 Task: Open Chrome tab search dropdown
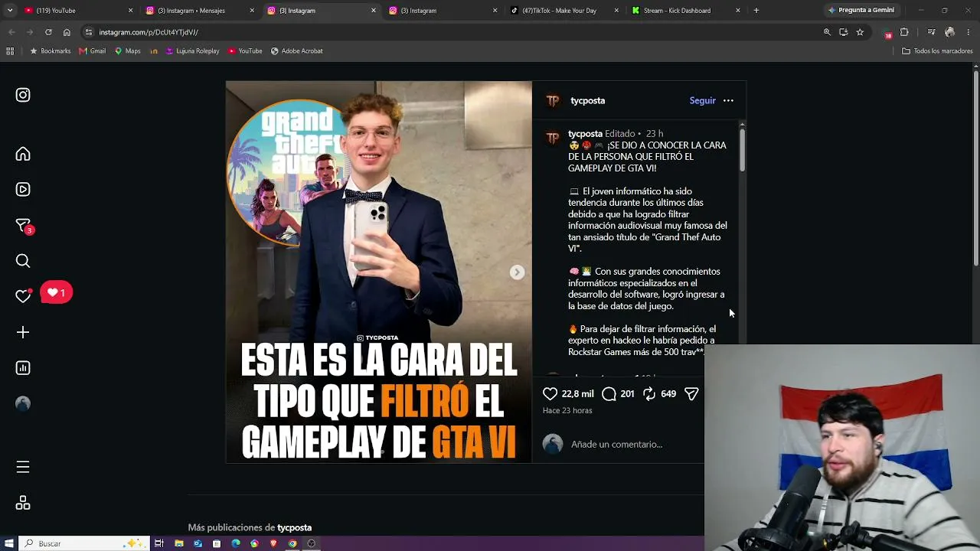point(10,11)
